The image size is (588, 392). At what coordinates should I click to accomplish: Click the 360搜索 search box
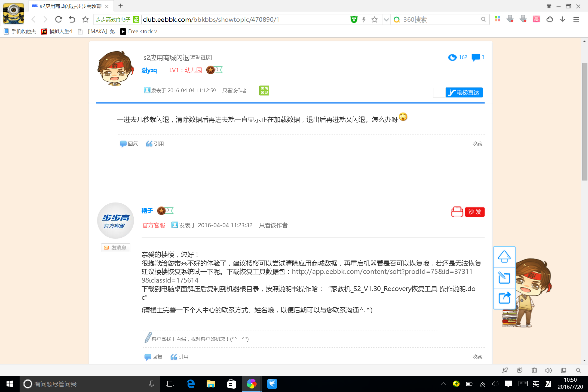pyautogui.click(x=440, y=20)
